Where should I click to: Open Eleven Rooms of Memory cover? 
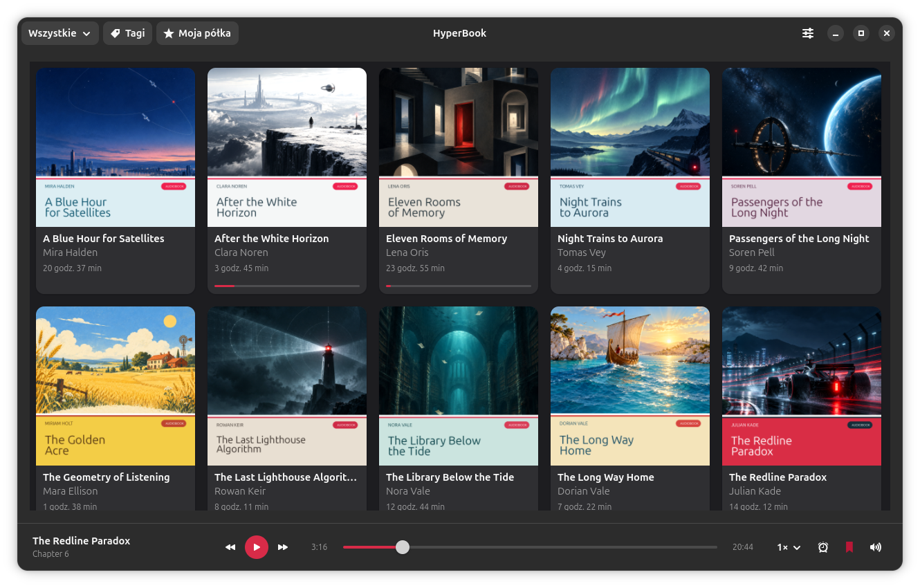[x=459, y=147]
